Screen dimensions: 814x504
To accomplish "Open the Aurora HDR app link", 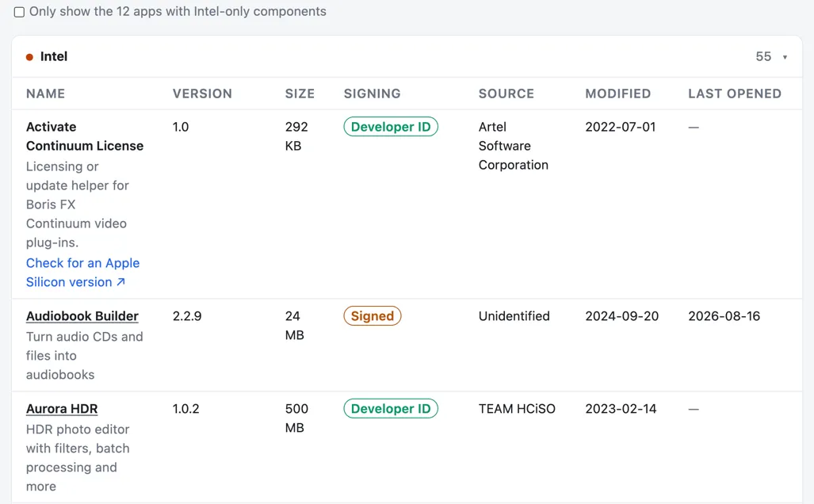I will click(x=62, y=409).
